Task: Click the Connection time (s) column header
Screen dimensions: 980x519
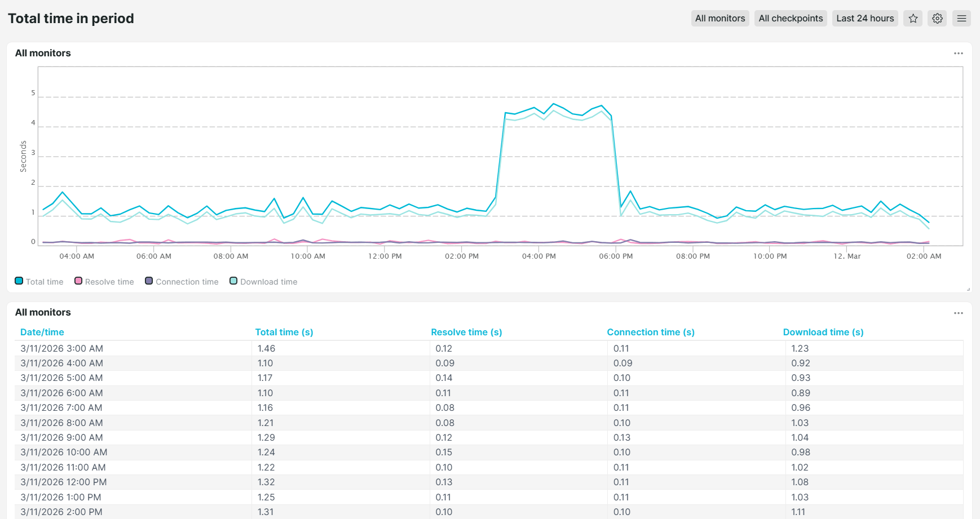Action: (651, 332)
